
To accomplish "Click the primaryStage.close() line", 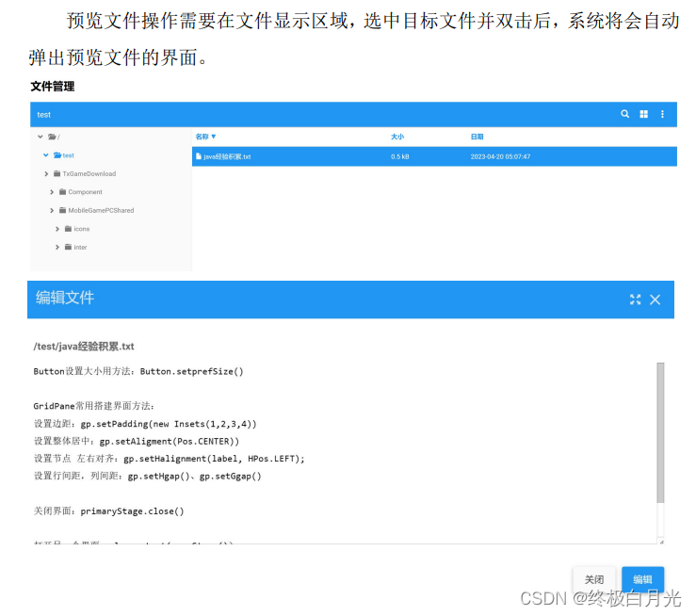I will [108, 511].
